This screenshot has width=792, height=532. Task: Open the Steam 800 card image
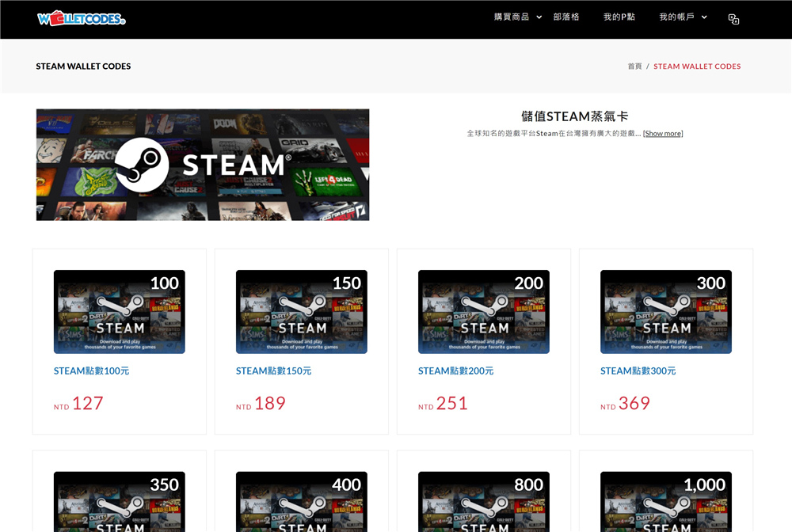[x=484, y=502]
